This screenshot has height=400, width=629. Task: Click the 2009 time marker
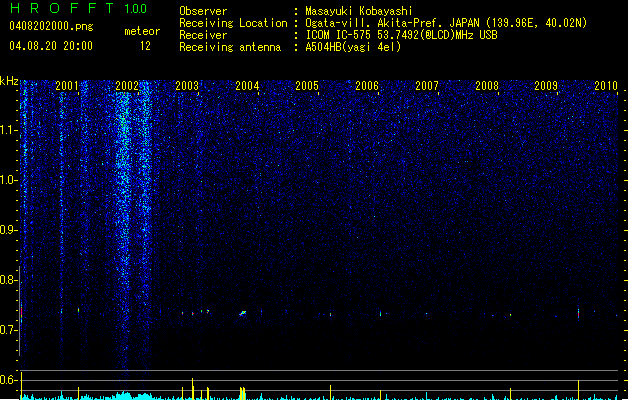coord(546,85)
